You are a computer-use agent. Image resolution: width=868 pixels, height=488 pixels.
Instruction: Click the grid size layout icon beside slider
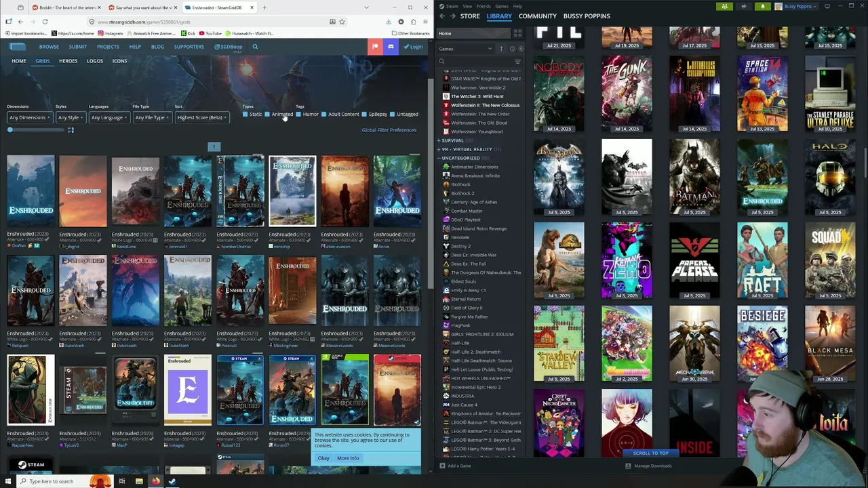pyautogui.click(x=71, y=129)
